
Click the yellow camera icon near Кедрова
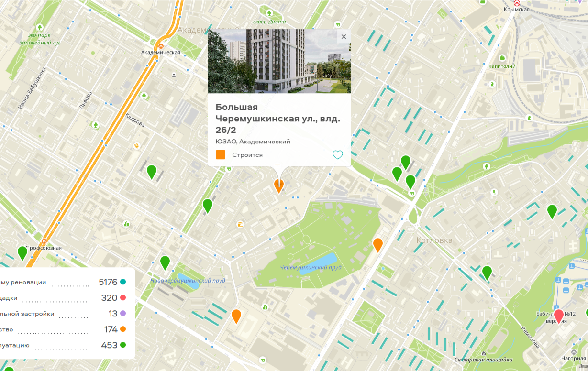137,145
